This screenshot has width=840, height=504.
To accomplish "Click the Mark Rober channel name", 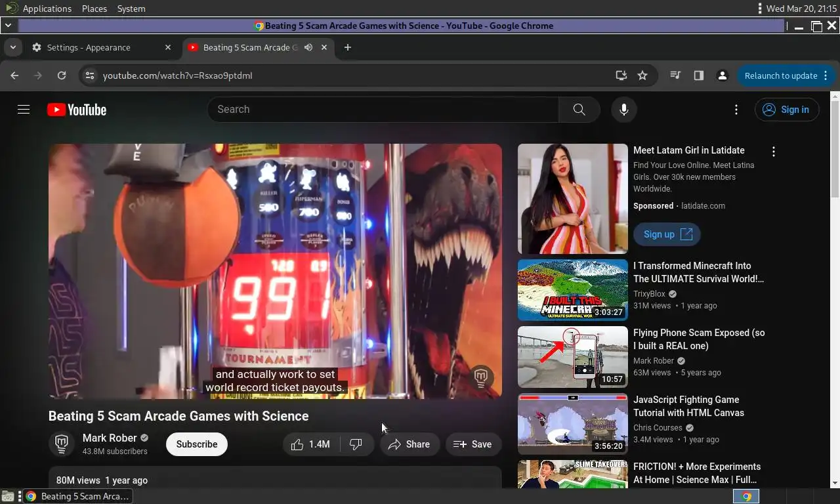I will pos(110,438).
